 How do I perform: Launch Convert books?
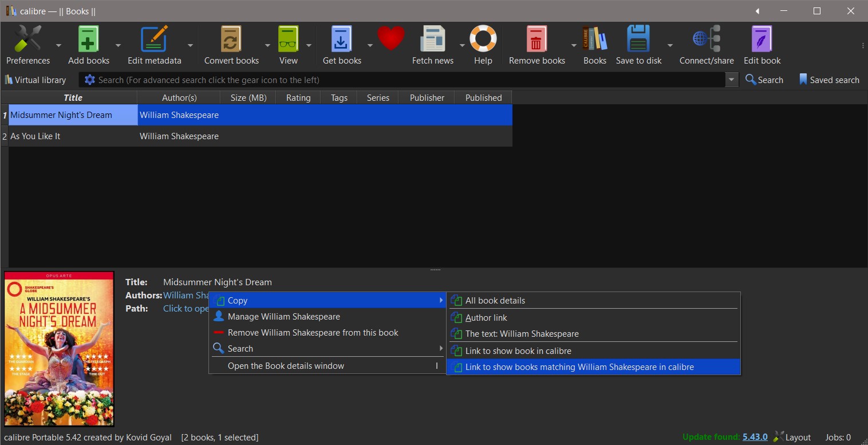click(x=231, y=45)
